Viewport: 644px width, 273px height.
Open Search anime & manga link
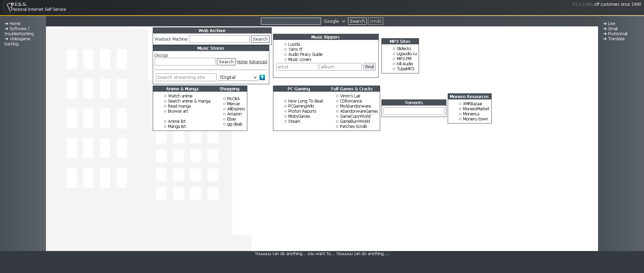(189, 101)
